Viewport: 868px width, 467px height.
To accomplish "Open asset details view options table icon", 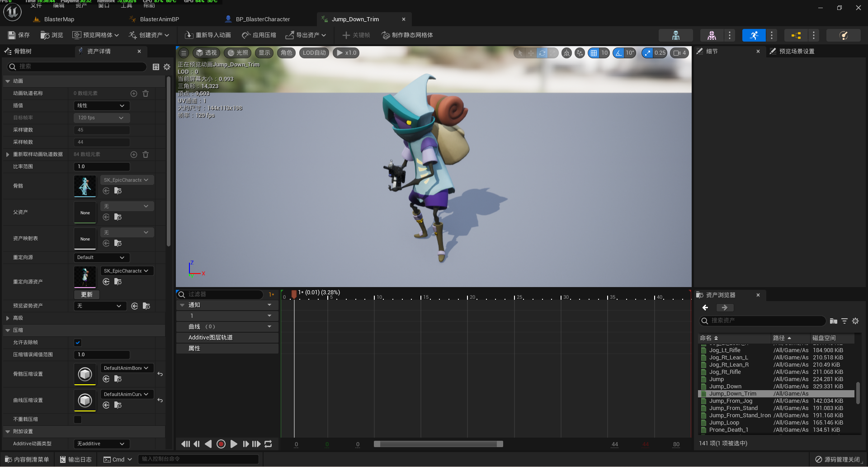I will [x=156, y=67].
